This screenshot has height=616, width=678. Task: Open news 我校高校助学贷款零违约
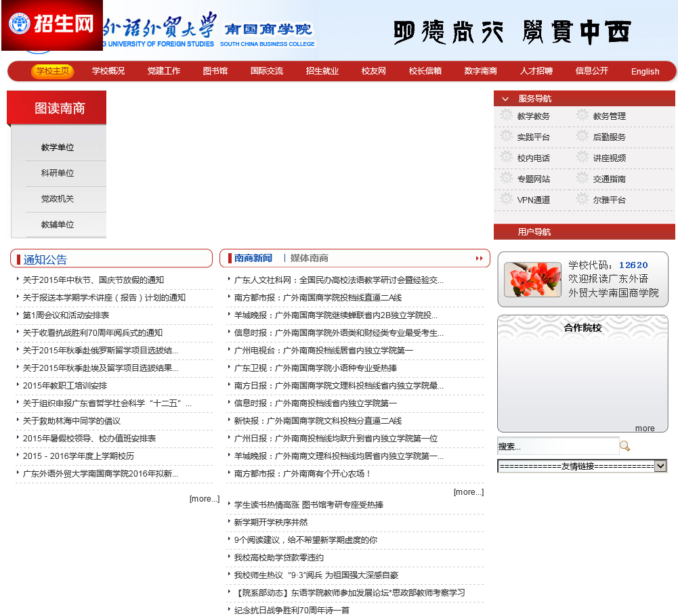tap(279, 558)
